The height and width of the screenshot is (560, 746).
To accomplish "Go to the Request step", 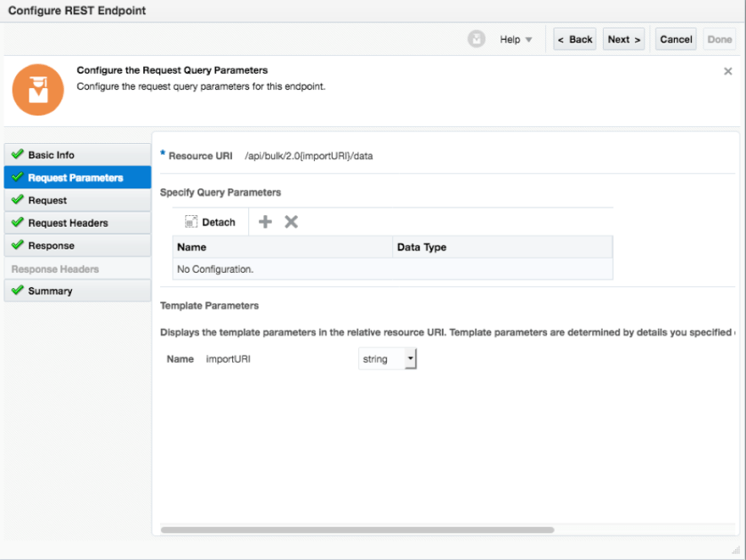I will pyautogui.click(x=47, y=200).
